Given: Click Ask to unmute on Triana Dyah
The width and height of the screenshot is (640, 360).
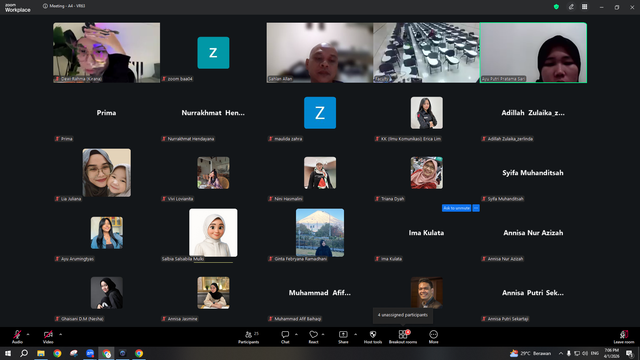Looking at the screenshot, I should pos(456,208).
